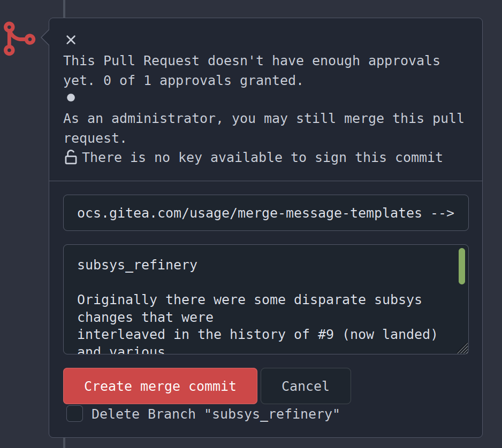Click the Delete Branch "subsys_refinery" label
This screenshot has height=448, width=502.
pos(215,414)
